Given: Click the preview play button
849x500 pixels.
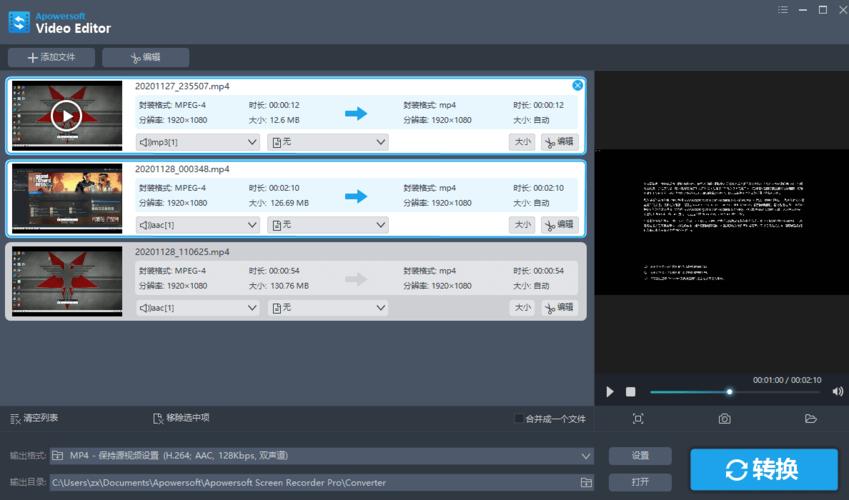Looking at the screenshot, I should click(x=610, y=392).
